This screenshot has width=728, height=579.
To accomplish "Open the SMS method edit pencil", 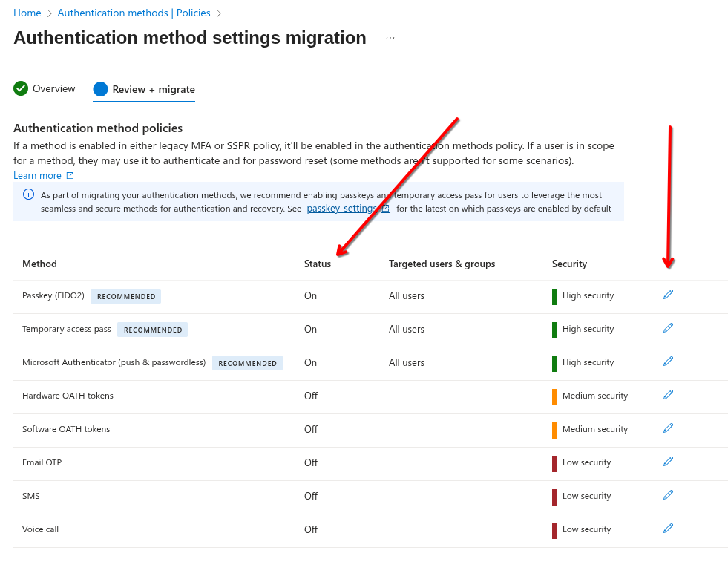I will tap(668, 494).
